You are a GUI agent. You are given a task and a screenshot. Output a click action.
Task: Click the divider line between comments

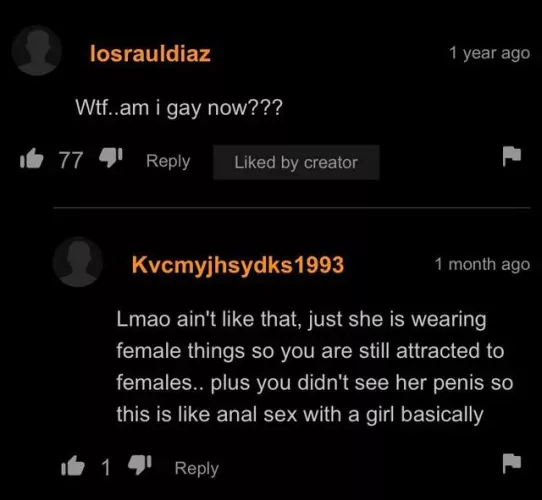click(x=292, y=208)
